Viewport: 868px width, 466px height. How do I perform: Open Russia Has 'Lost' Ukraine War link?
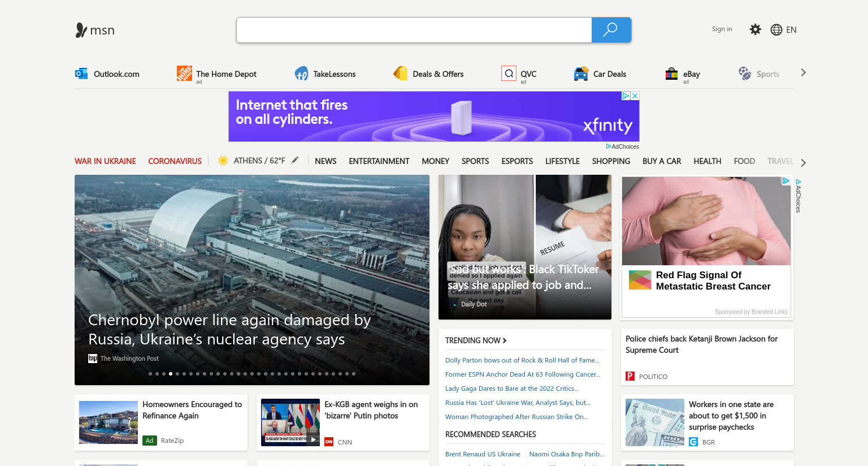coord(518,403)
